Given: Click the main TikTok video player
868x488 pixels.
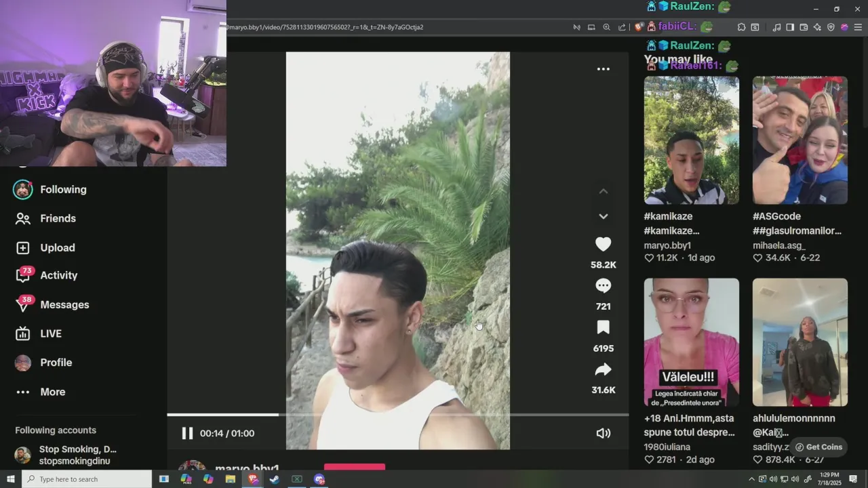Looking at the screenshot, I should (x=397, y=250).
